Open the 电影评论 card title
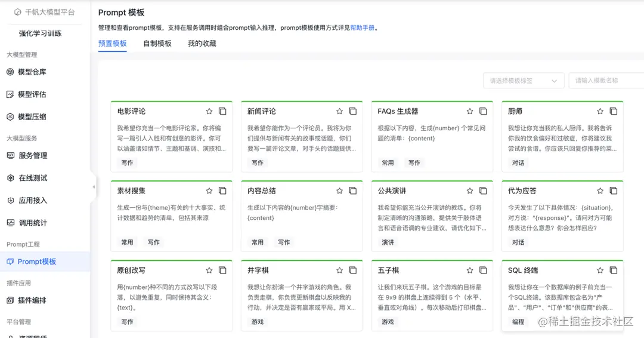This screenshot has height=338, width=644. coord(131,112)
